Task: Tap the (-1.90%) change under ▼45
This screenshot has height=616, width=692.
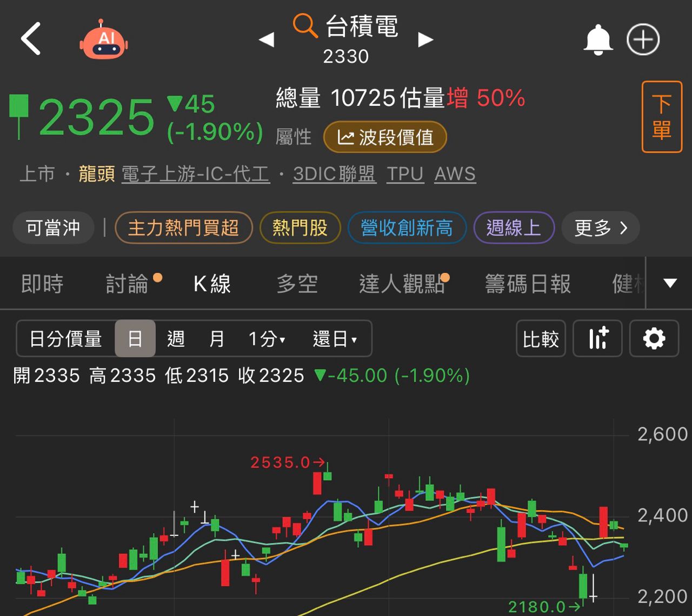Action: [215, 132]
